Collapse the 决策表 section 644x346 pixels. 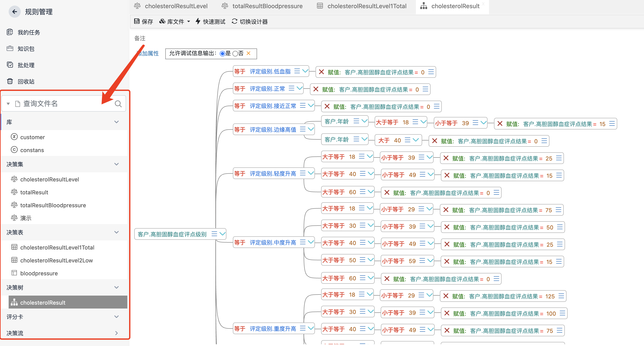click(116, 232)
